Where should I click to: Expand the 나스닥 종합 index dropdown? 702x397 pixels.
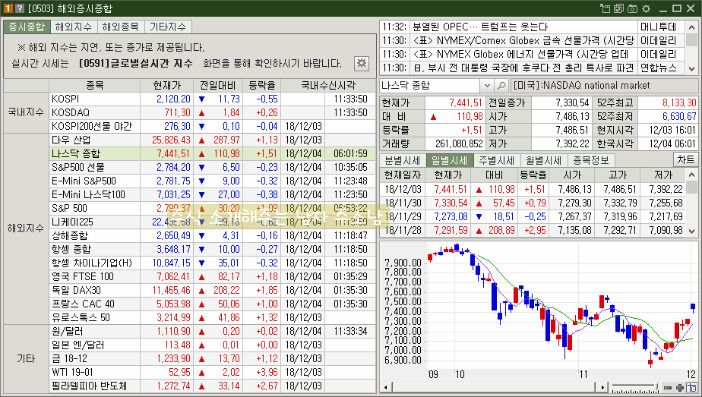(x=487, y=85)
